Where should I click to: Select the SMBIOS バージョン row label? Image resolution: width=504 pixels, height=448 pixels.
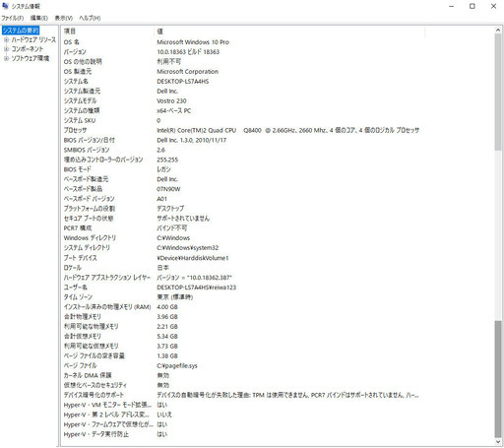click(x=87, y=150)
